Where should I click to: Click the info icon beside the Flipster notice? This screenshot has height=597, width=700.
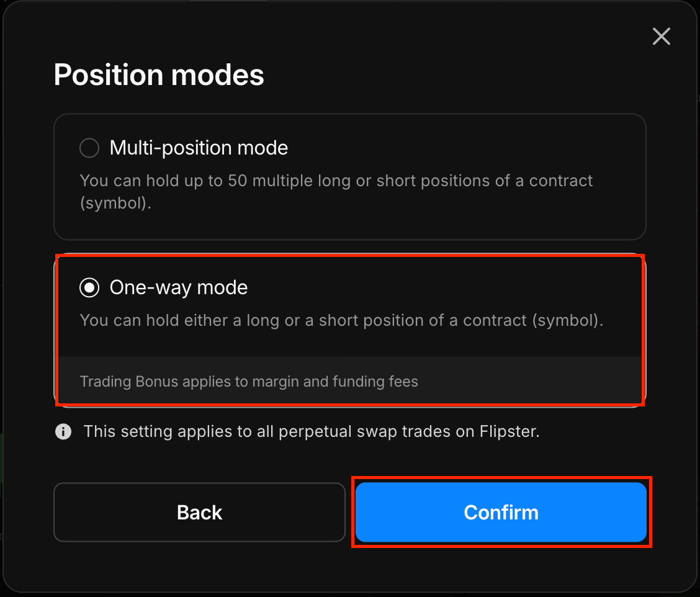(63, 432)
